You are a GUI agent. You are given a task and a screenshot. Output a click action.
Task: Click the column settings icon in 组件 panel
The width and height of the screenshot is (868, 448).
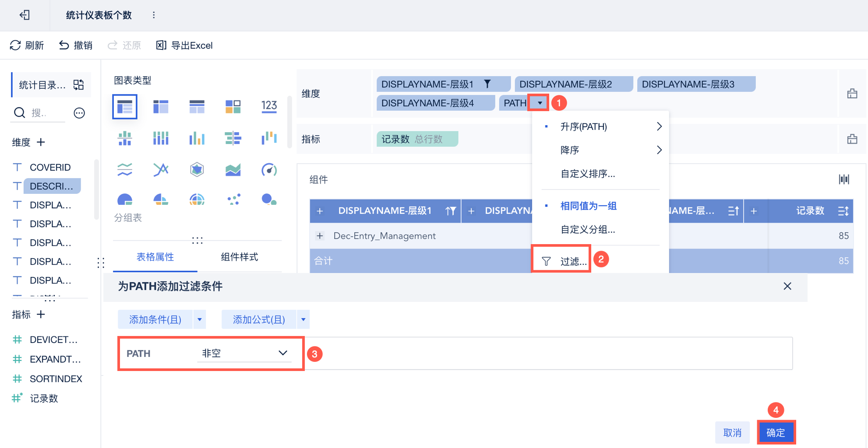click(x=844, y=179)
